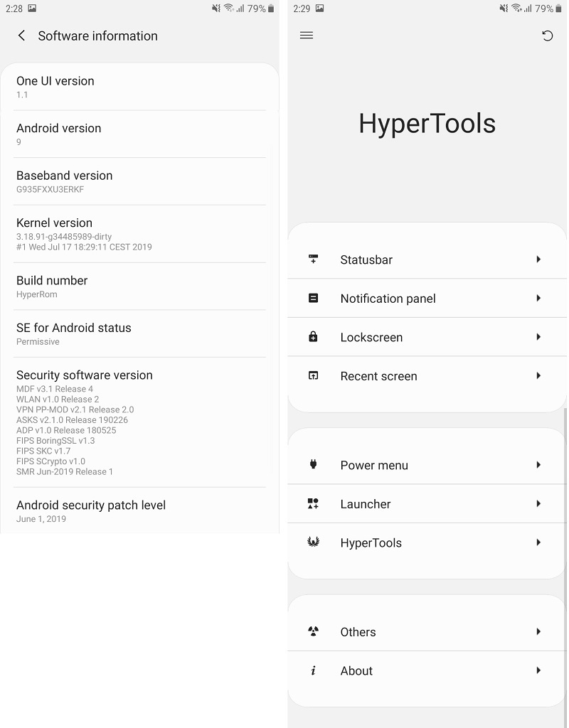Expand the Others arrow
This screenshot has width=569, height=728.
538,631
